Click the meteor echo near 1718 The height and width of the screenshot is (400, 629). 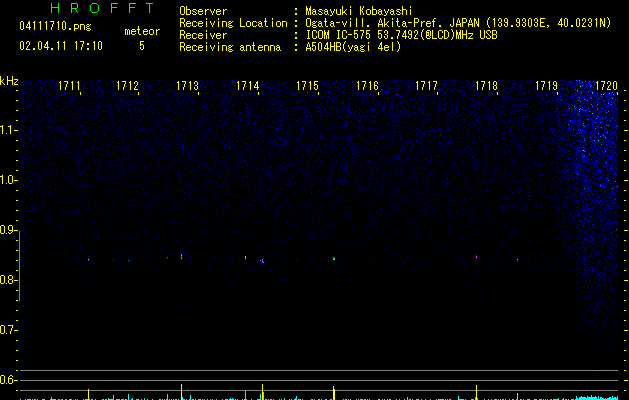(x=476, y=256)
